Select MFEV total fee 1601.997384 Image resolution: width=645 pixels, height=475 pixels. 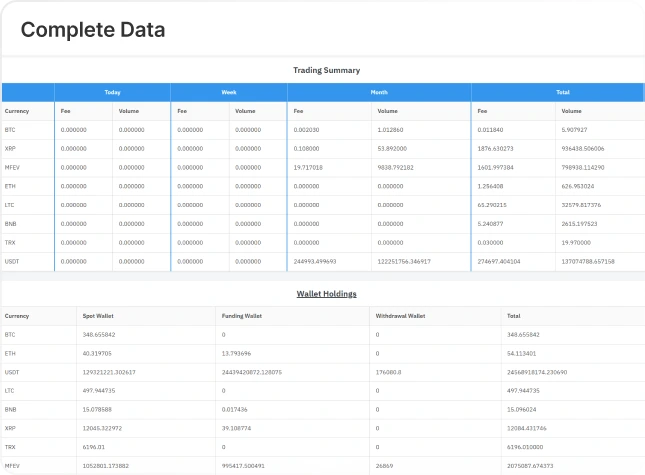[495, 167]
